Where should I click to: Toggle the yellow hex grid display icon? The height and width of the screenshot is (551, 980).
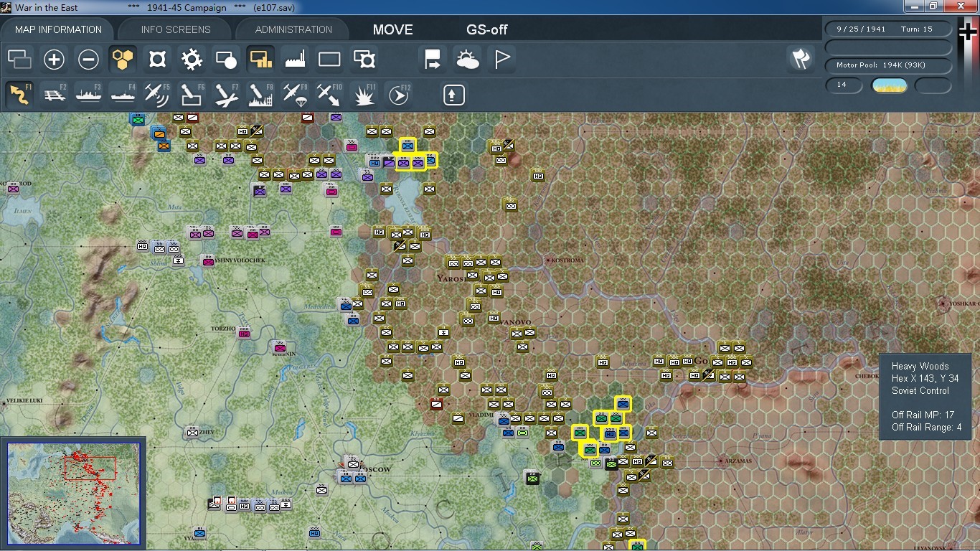(x=123, y=59)
